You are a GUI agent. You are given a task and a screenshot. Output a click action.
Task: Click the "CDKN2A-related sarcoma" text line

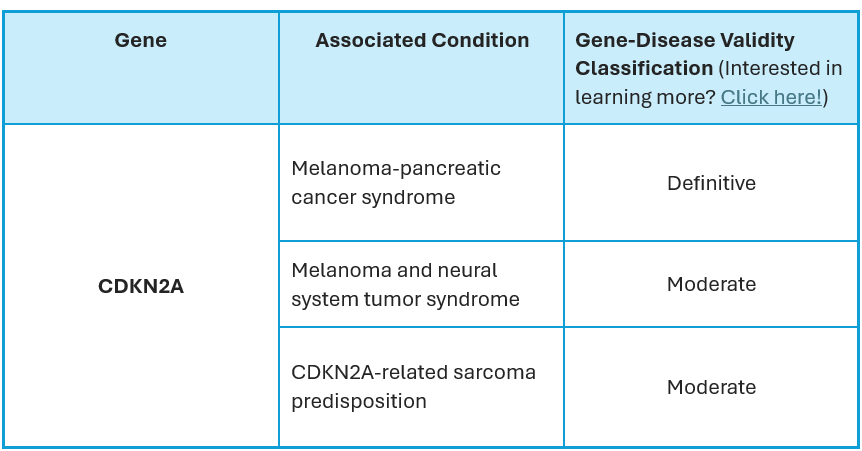413,372
